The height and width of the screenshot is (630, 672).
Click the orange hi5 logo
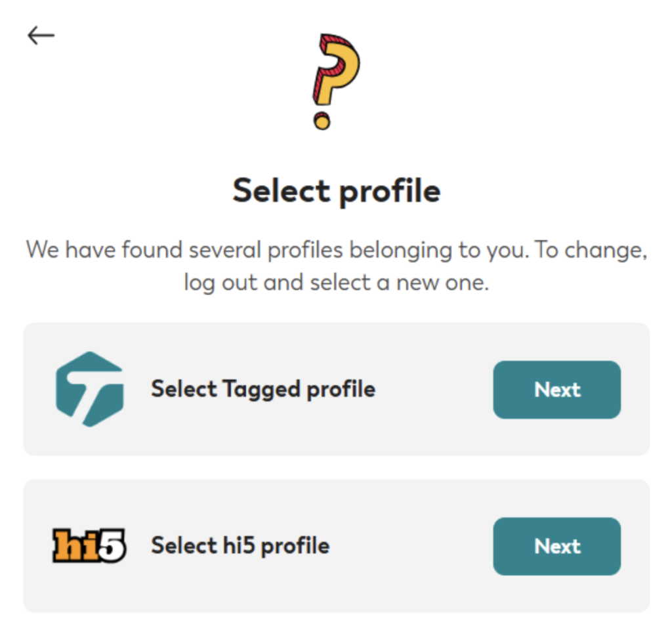point(89,546)
